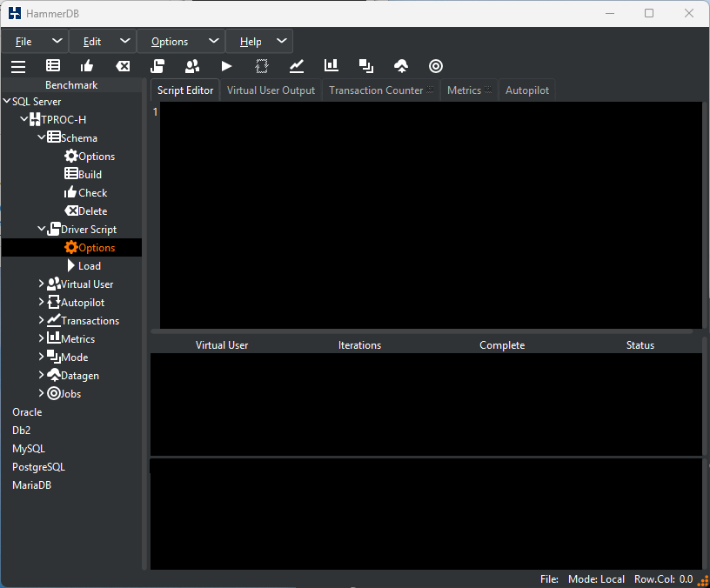The height and width of the screenshot is (588, 710).
Task: Click the Status column header
Action: tap(640, 345)
